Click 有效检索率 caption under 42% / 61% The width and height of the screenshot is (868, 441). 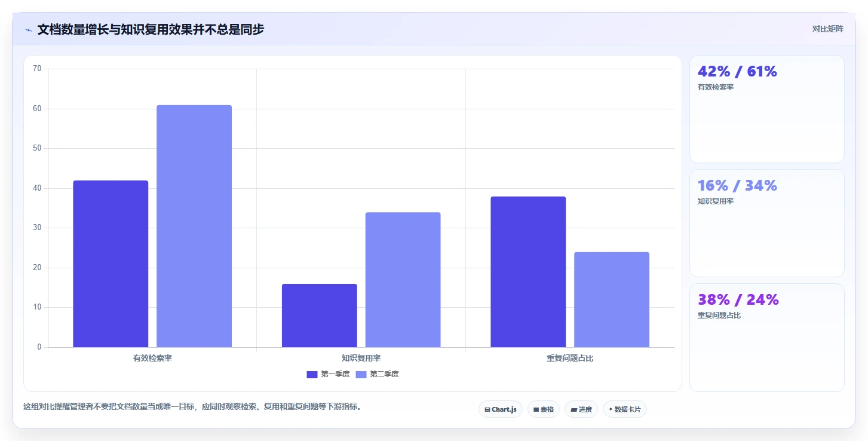point(716,87)
